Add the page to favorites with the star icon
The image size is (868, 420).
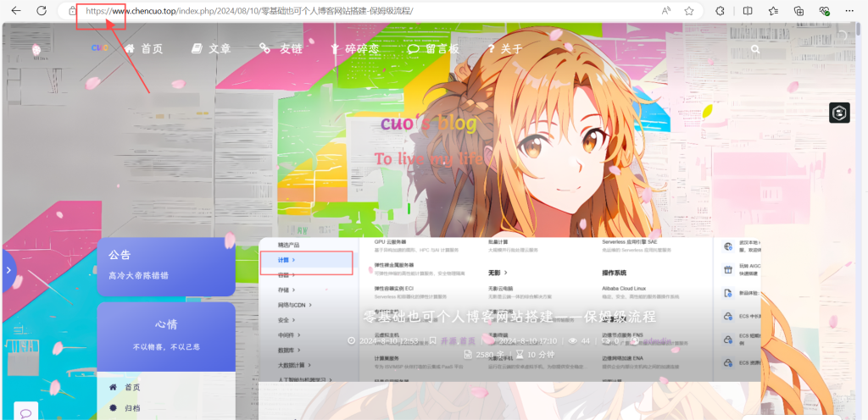(689, 11)
